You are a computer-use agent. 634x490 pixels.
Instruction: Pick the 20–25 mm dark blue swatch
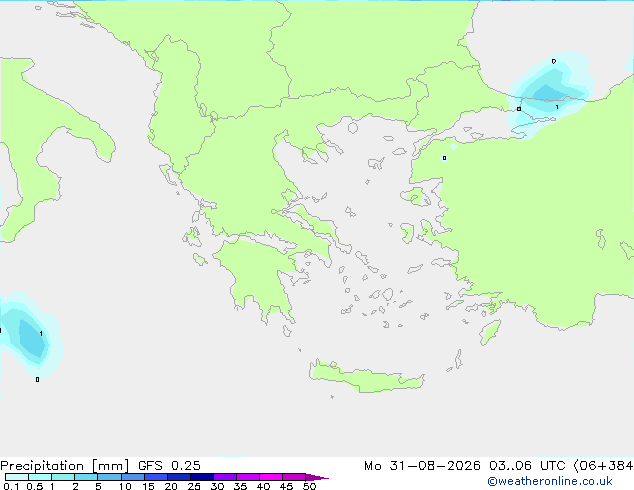(178, 477)
